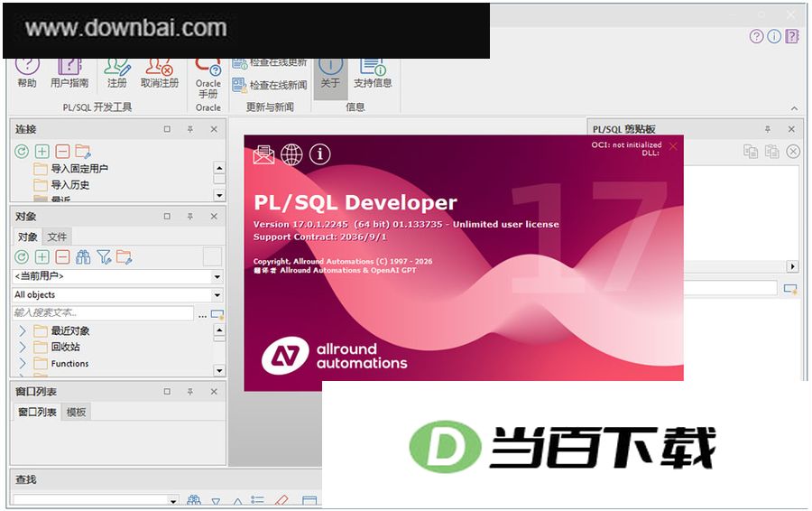Click 检查在线新闻 check online news

coord(270,85)
